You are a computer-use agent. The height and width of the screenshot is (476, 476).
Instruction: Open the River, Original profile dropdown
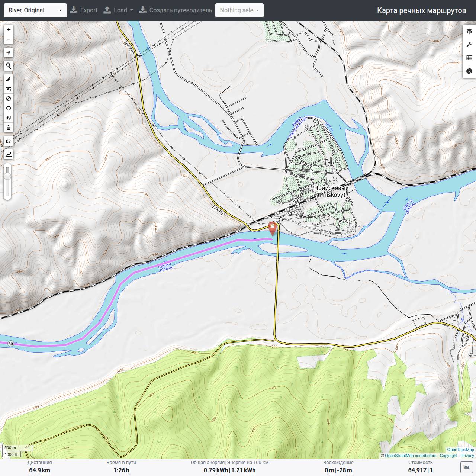pos(35,10)
